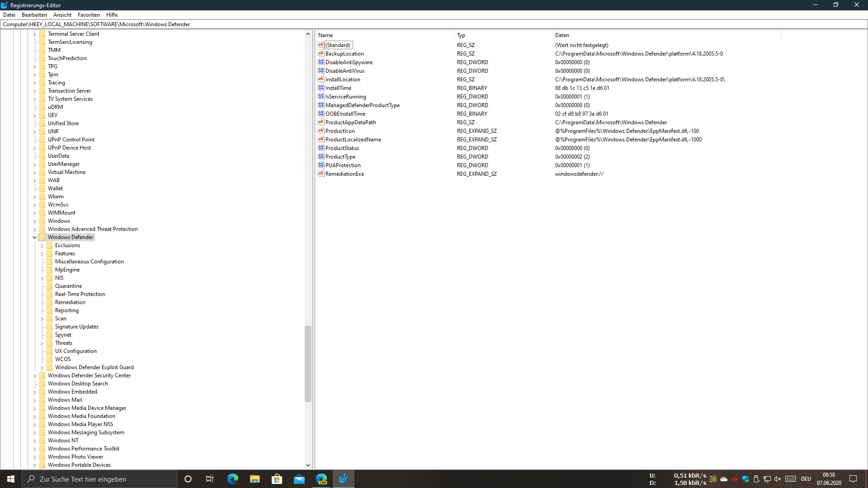Select the Reporting key

pos(66,310)
